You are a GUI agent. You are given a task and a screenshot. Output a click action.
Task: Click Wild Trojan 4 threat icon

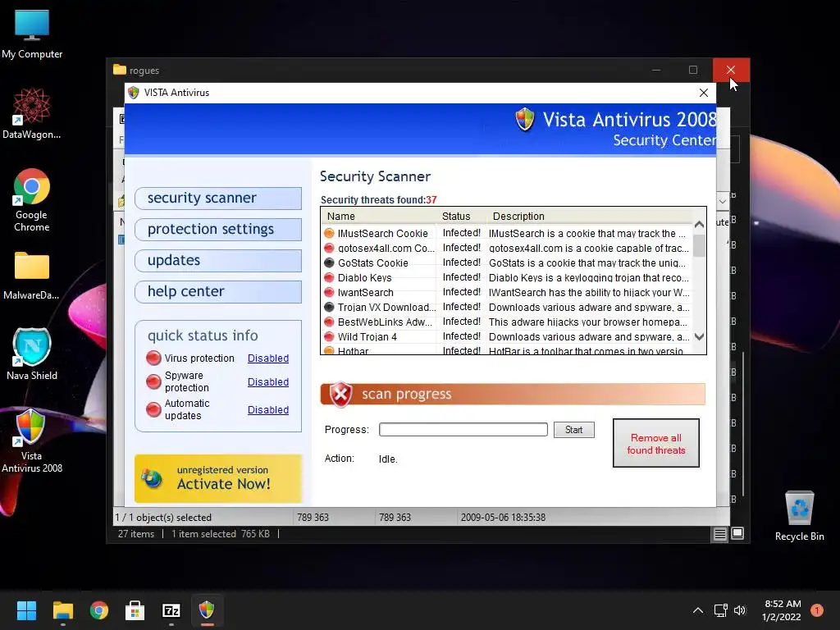[x=329, y=336]
